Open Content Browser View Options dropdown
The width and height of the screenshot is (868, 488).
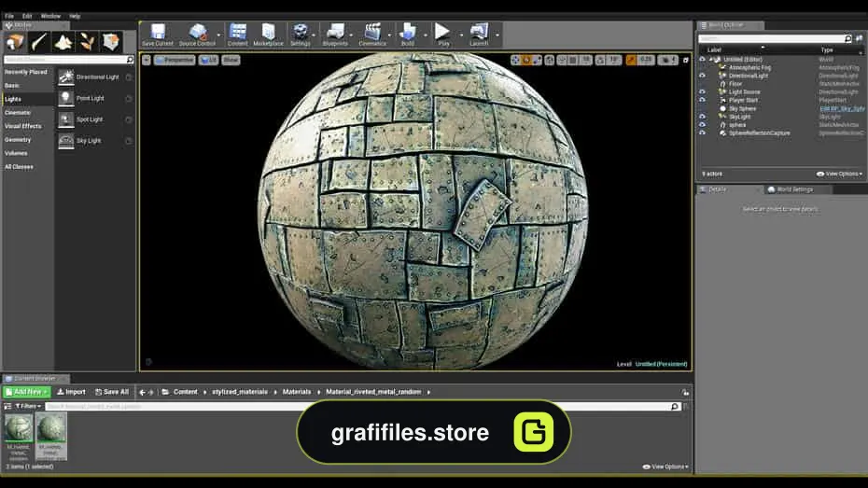[665, 467]
